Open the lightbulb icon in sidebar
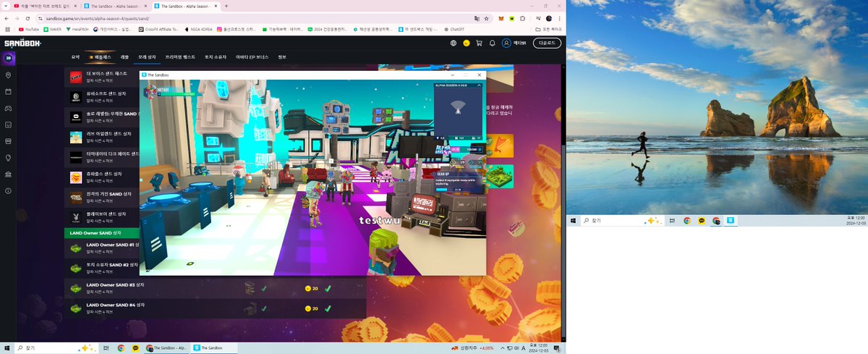 [8, 158]
